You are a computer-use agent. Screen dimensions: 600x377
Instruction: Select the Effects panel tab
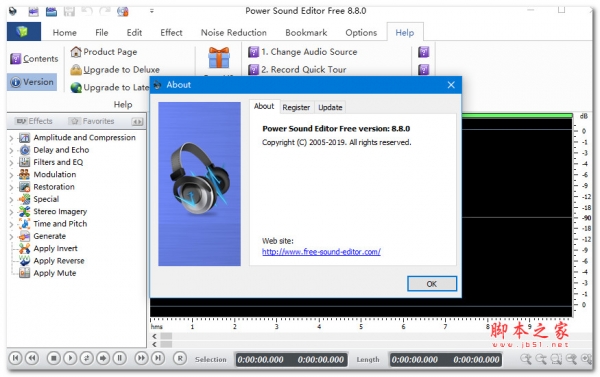(x=34, y=121)
